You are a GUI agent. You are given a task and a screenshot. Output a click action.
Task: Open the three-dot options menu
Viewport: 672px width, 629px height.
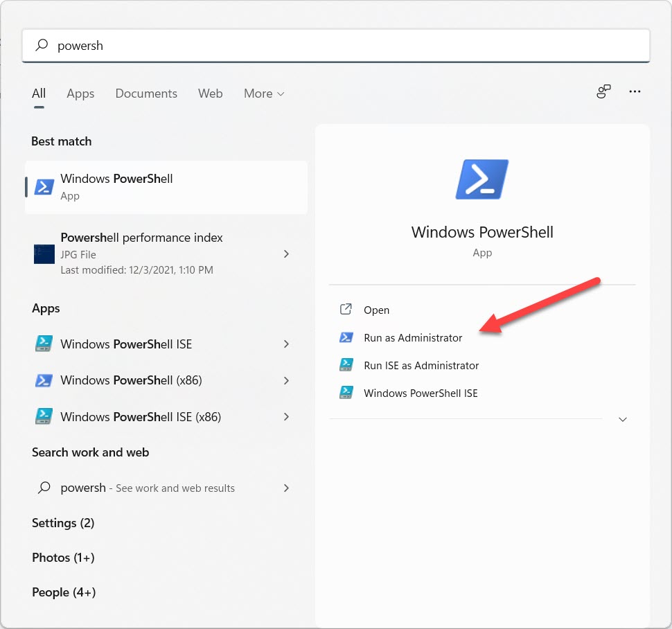(x=635, y=91)
